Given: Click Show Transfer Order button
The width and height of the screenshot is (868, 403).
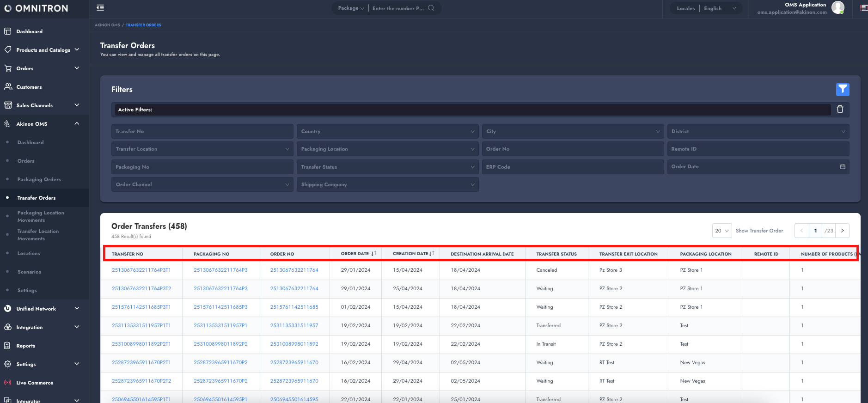Looking at the screenshot, I should click(759, 231).
